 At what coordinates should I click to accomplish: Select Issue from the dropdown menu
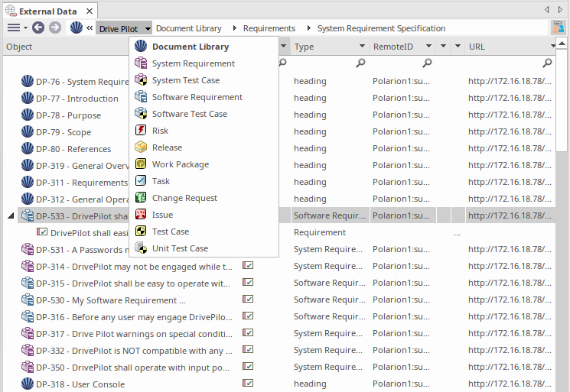[x=204, y=215]
